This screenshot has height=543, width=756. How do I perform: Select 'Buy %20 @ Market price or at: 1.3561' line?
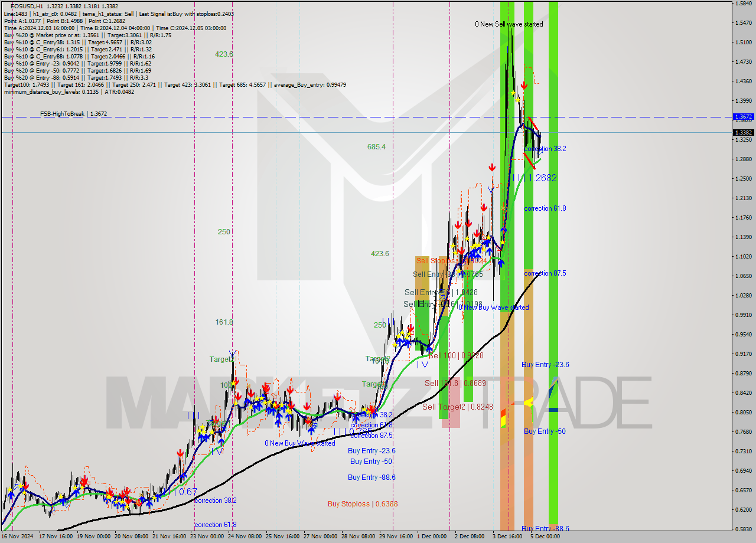[87, 35]
